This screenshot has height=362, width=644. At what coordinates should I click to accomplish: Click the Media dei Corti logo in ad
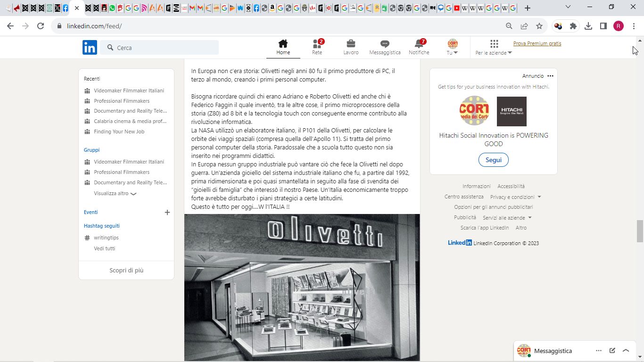click(474, 111)
